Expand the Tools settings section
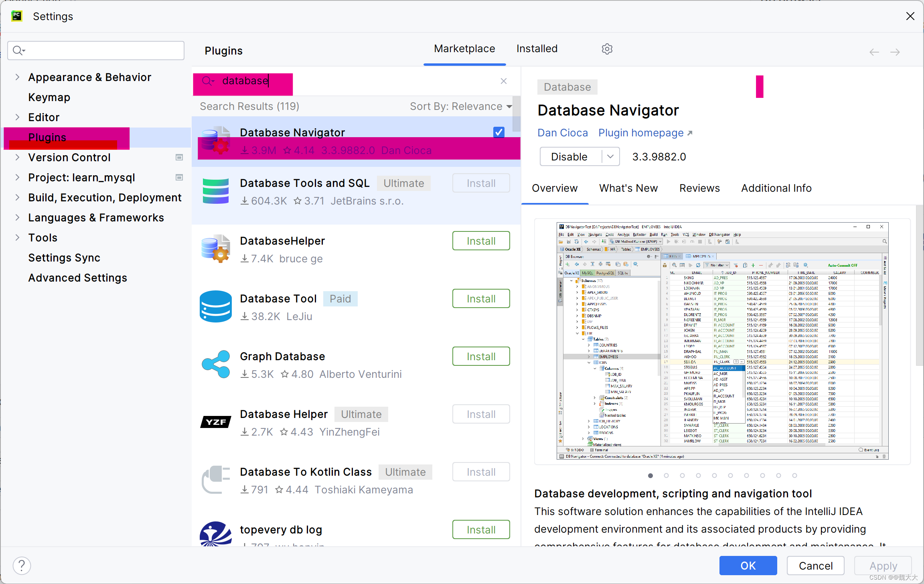Screen dimensions: 924x584 point(17,237)
